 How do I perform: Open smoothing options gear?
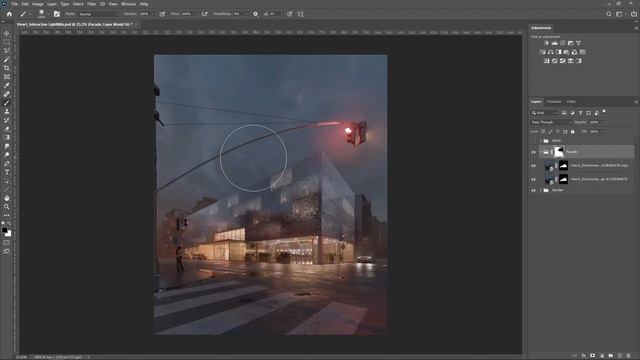[256, 14]
